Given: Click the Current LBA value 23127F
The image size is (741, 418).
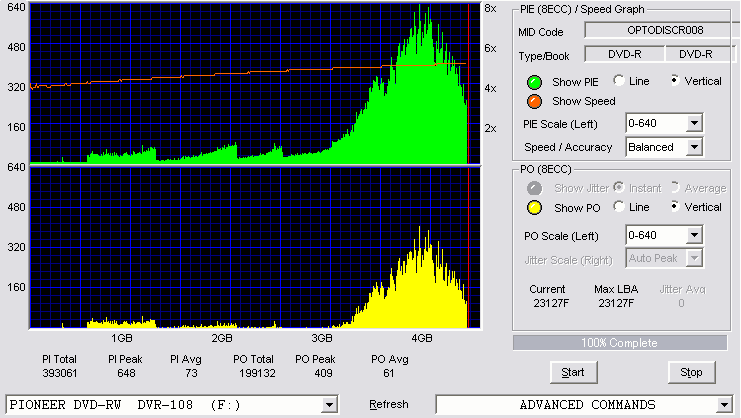Looking at the screenshot, I should click(x=551, y=303).
